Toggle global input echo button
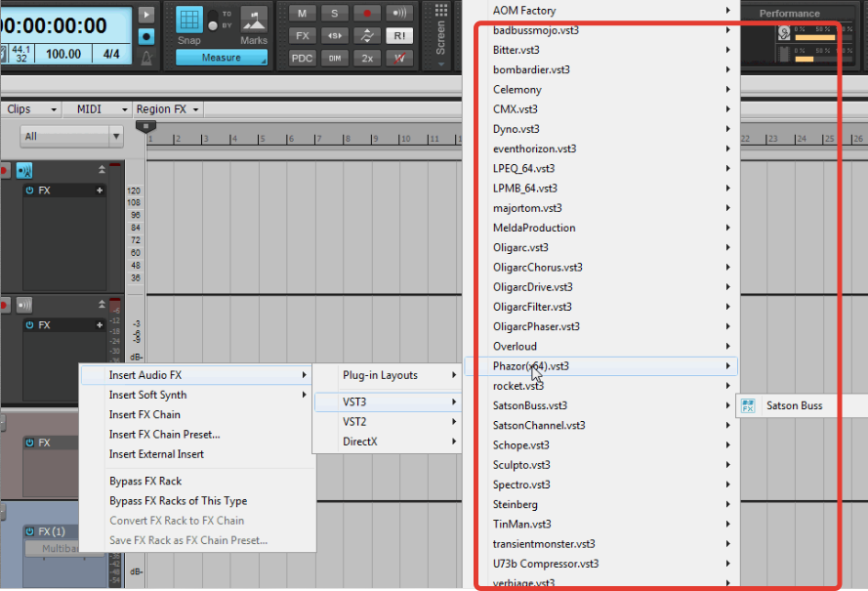This screenshot has height=591, width=868. 399,14
